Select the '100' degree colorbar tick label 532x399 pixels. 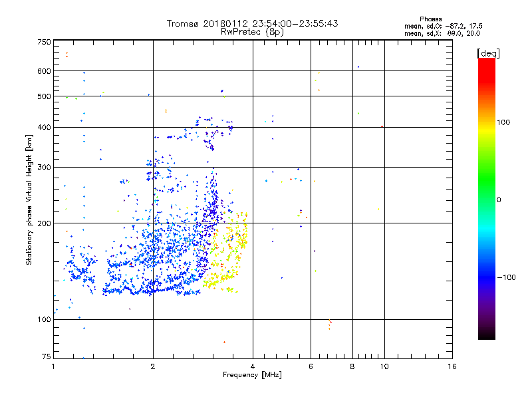(x=503, y=122)
